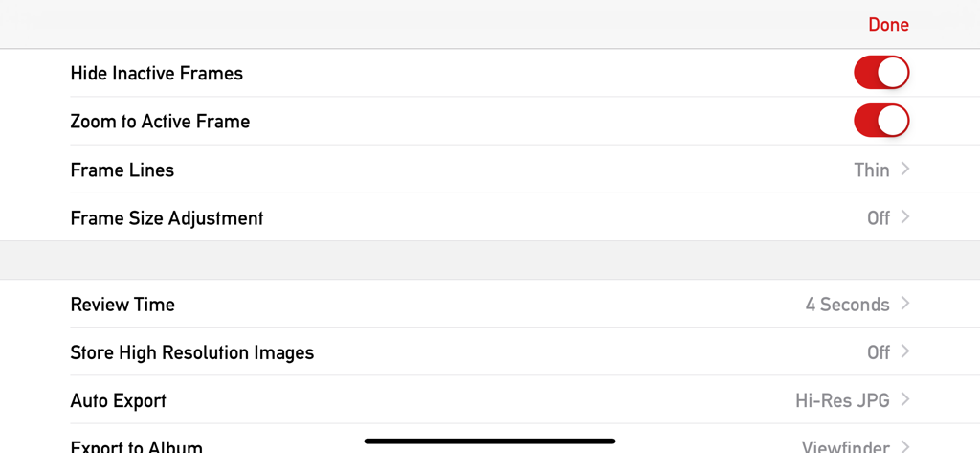Tap the chevron beside 4 Seconds

click(905, 304)
